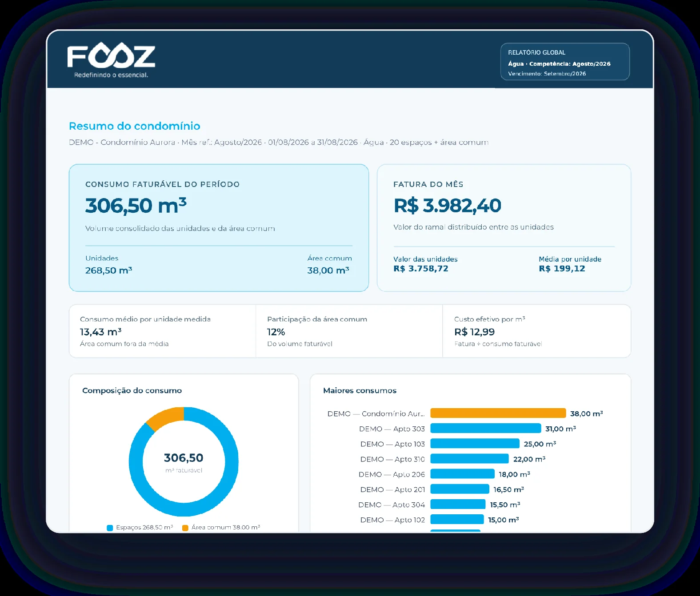Click the Apto 304 consumption bar
Screen dimensions: 700x596
tap(458, 505)
